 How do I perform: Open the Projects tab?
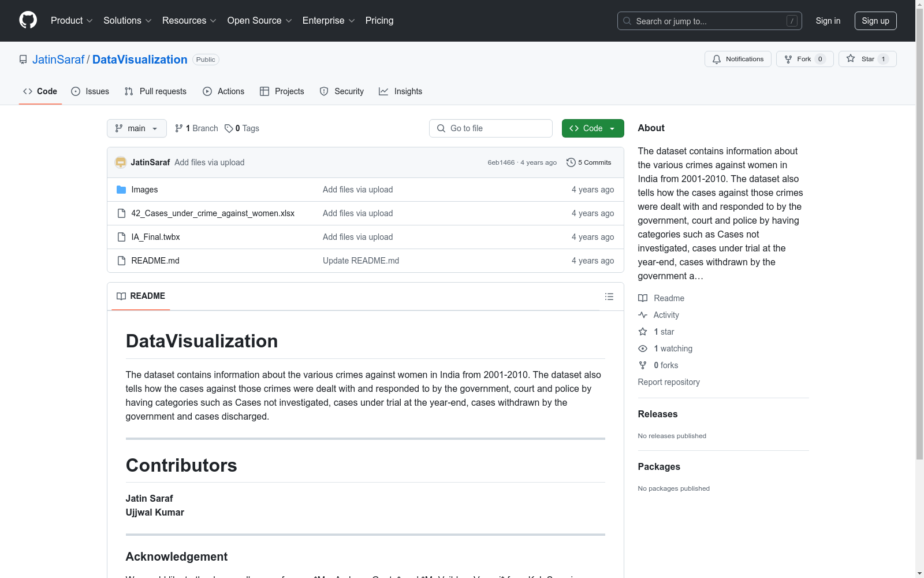[282, 91]
